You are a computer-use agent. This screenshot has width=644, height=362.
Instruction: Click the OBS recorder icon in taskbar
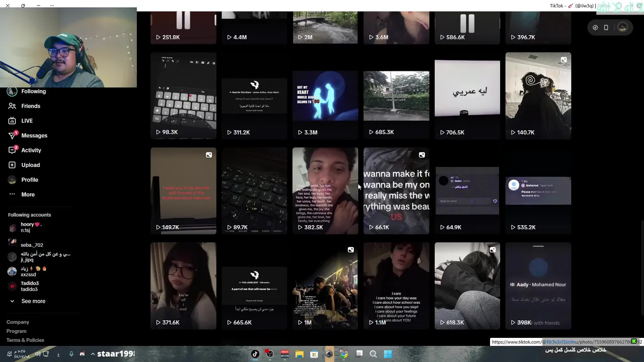click(270, 354)
